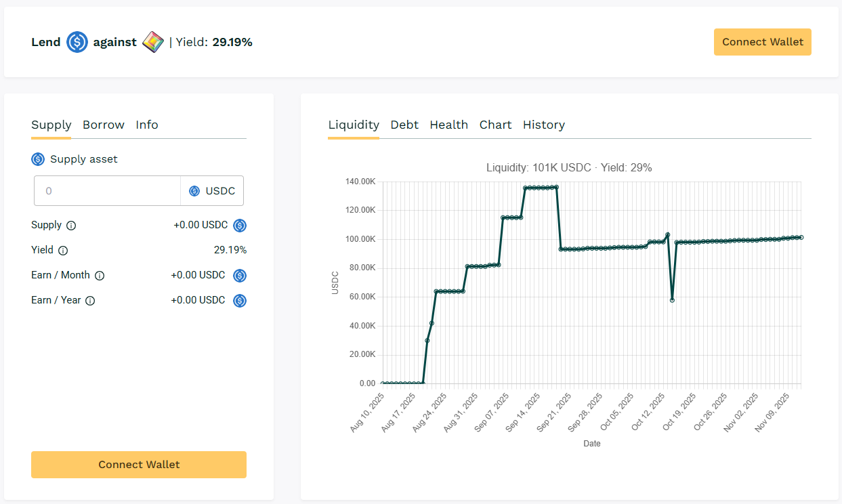The height and width of the screenshot is (504, 842).
Task: Open the USDC asset selector
Action: pos(212,191)
